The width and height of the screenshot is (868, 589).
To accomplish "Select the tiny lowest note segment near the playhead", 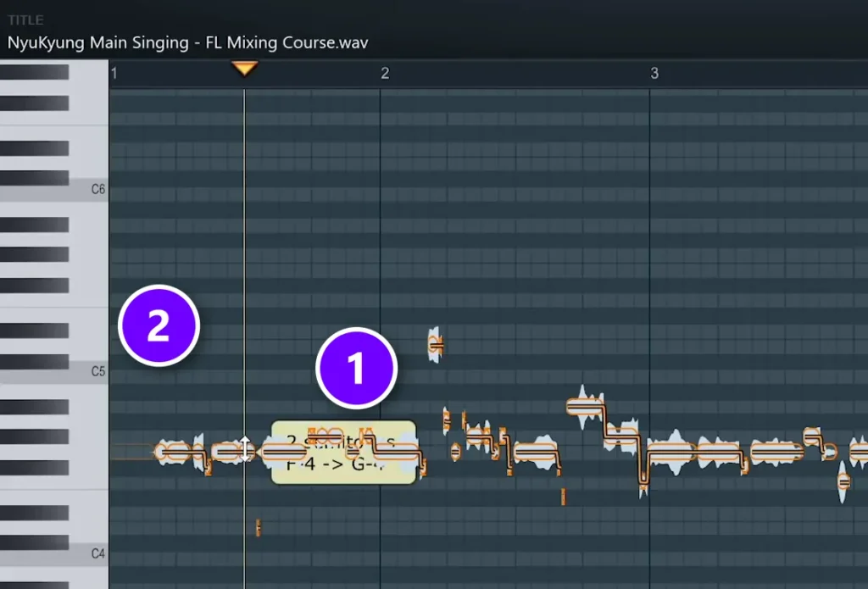I will [x=258, y=527].
